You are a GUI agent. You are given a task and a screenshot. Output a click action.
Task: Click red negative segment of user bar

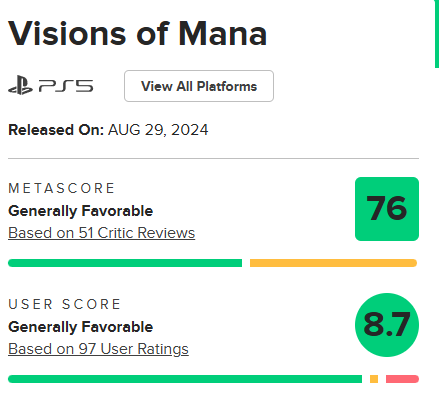point(402,379)
